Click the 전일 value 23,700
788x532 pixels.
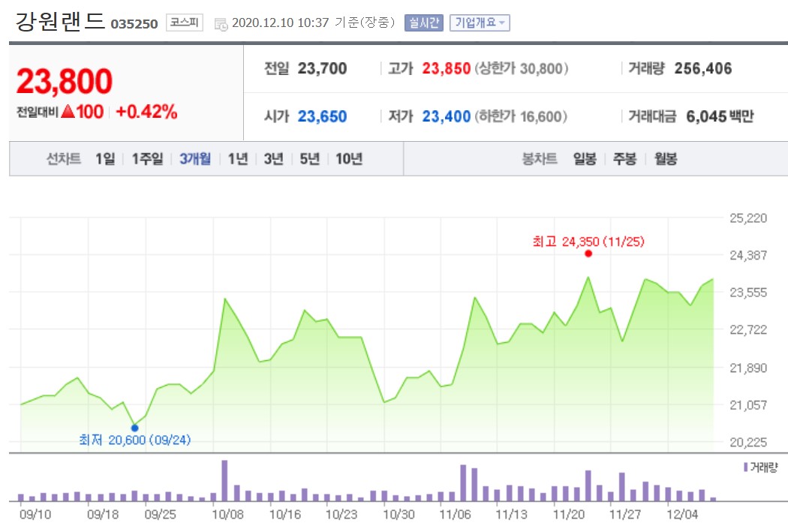click(x=322, y=68)
